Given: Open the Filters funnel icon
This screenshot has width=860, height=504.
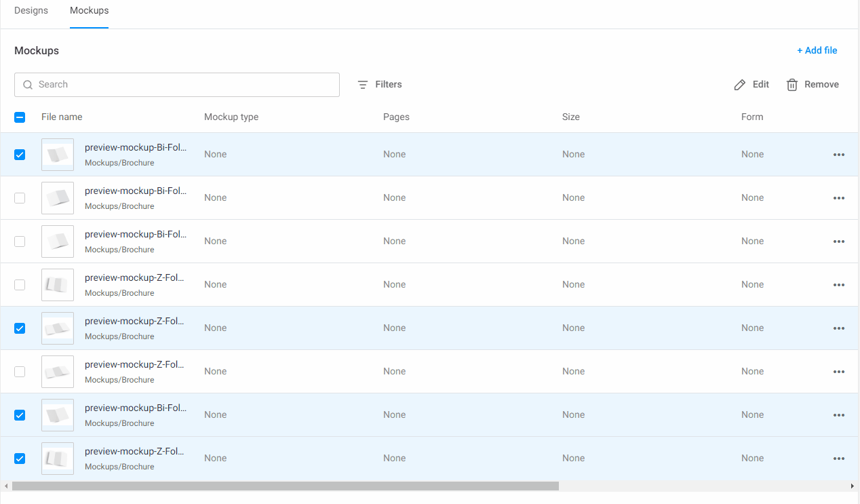Looking at the screenshot, I should (x=362, y=84).
